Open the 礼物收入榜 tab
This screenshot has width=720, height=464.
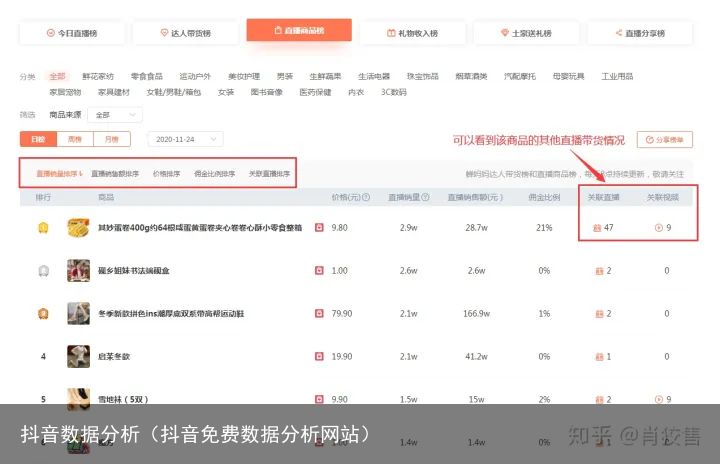413,33
